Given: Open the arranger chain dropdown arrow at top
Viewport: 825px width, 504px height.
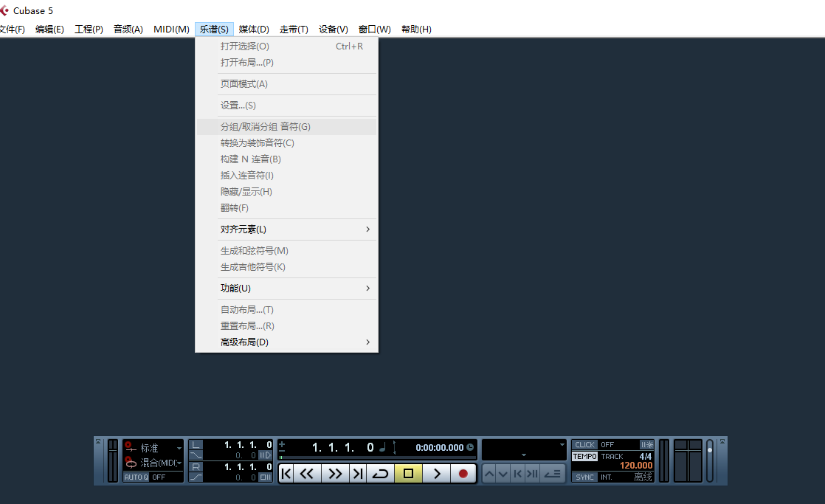Looking at the screenshot, I should pos(562,444).
